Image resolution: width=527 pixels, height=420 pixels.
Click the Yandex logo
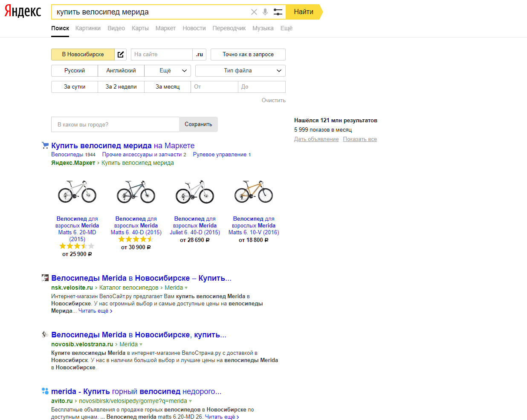[23, 12]
